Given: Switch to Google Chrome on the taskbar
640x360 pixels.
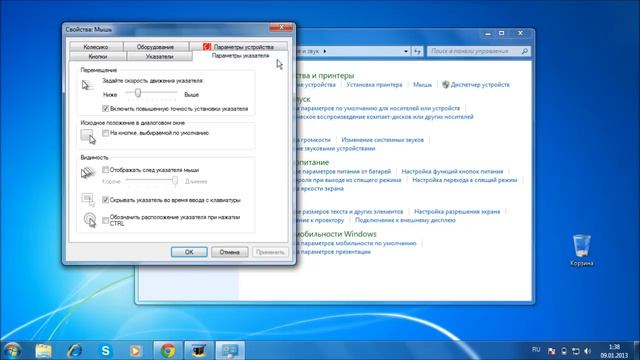Looking at the screenshot, I should [168, 351].
